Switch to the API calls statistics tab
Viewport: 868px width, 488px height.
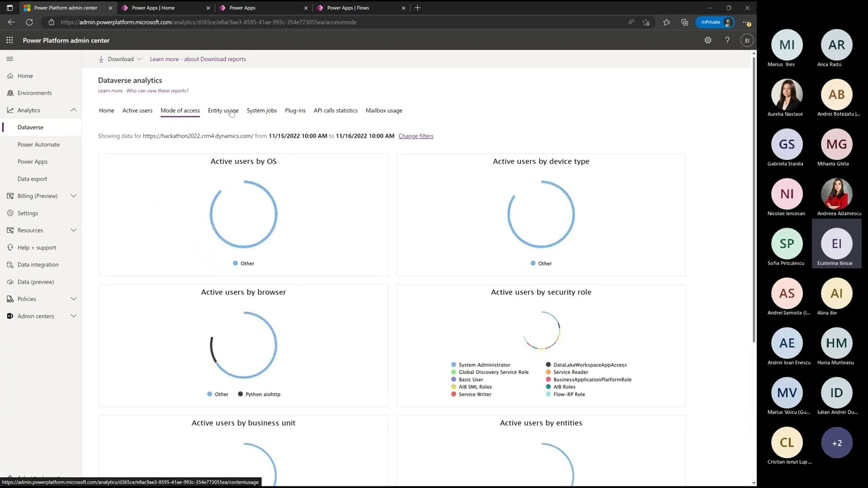click(x=336, y=110)
